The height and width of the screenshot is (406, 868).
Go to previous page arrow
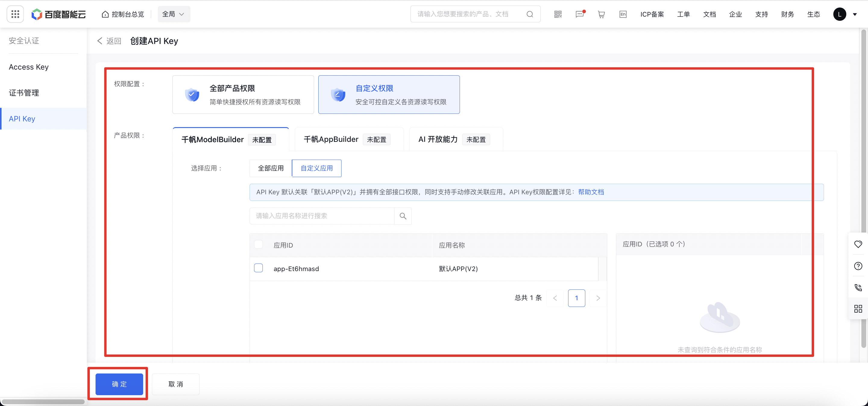[x=555, y=298]
